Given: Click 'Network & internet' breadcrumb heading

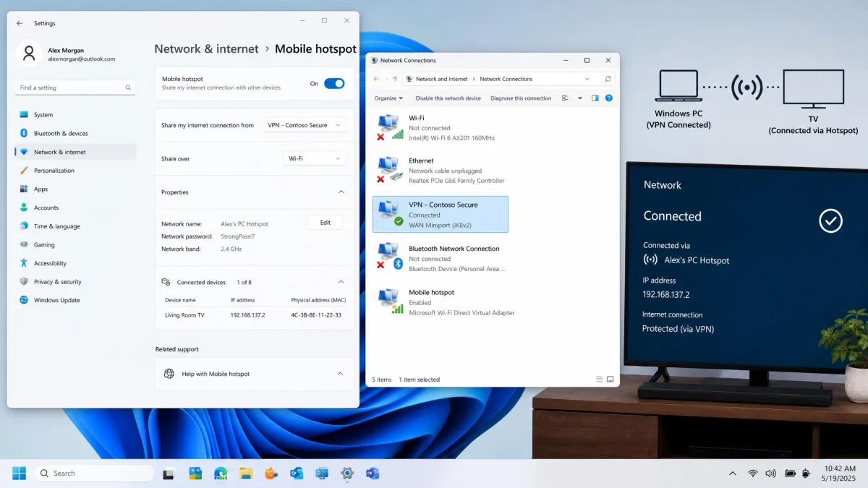Looking at the screenshot, I should coord(206,49).
